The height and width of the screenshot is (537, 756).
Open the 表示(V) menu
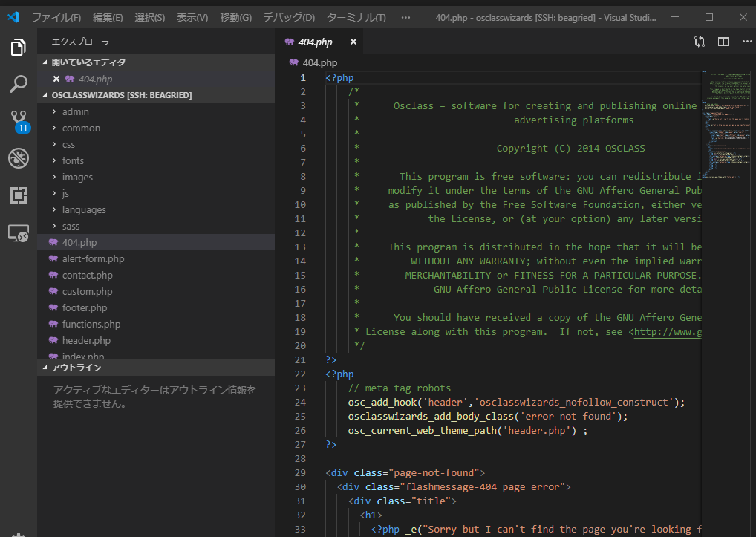point(192,18)
